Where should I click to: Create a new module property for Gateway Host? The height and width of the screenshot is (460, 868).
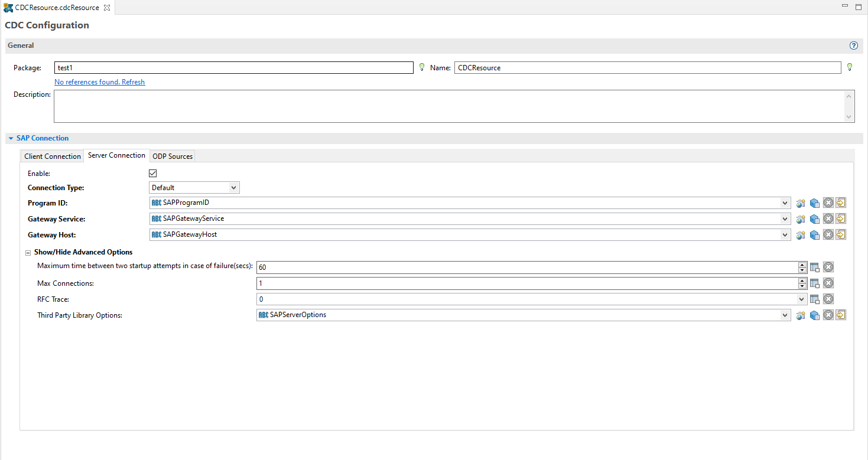pos(801,235)
